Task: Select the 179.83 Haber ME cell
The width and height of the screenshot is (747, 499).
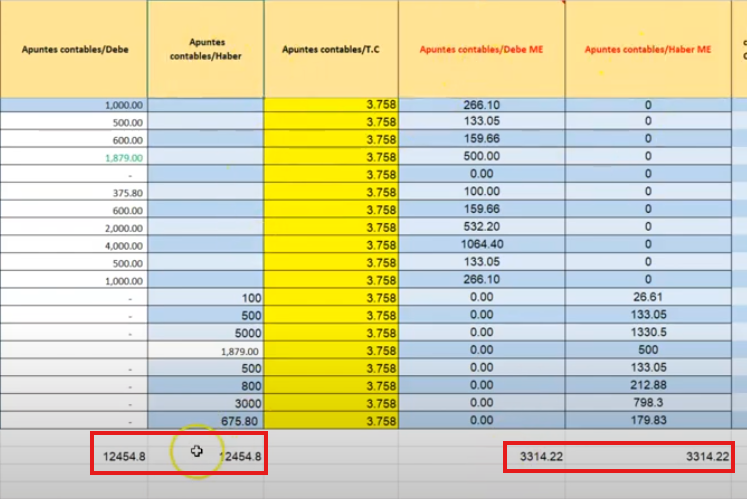Action: (647, 420)
